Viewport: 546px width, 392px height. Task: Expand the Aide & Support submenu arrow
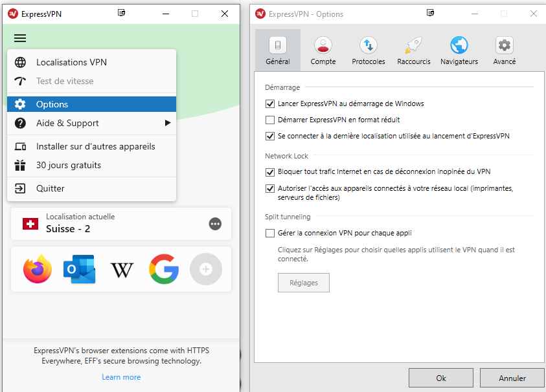168,123
